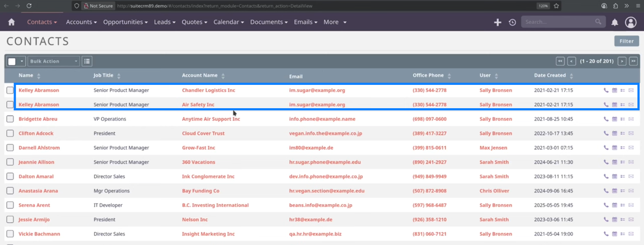
Task: Open the notifications bell
Action: [615, 22]
